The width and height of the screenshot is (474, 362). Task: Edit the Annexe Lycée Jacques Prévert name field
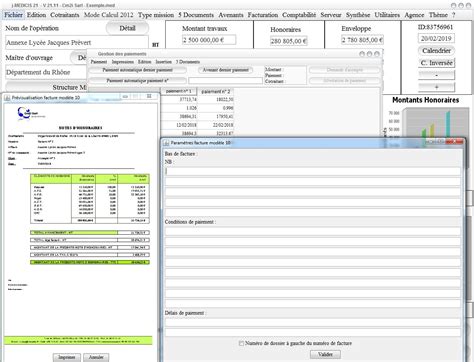click(77, 43)
